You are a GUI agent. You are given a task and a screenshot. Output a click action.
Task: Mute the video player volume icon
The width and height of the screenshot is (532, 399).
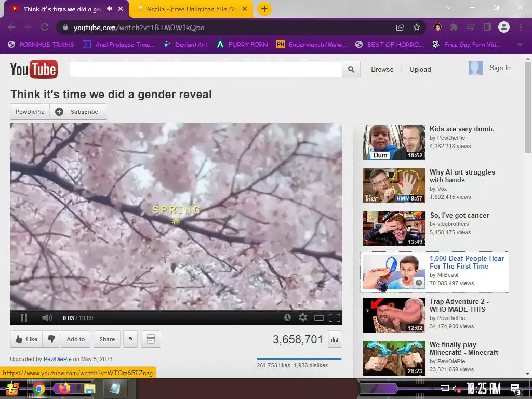click(x=47, y=318)
